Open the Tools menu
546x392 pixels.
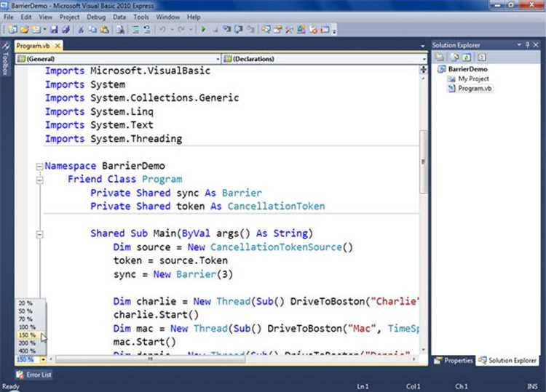(x=141, y=17)
